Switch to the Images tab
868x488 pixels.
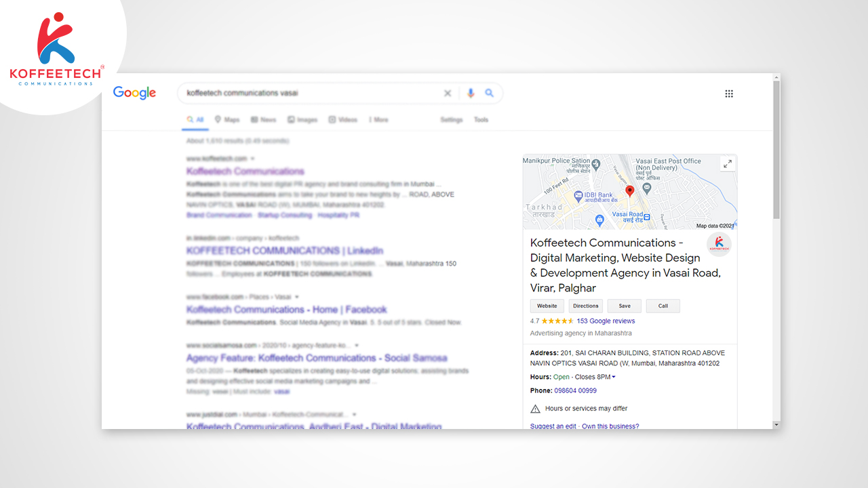pyautogui.click(x=302, y=120)
